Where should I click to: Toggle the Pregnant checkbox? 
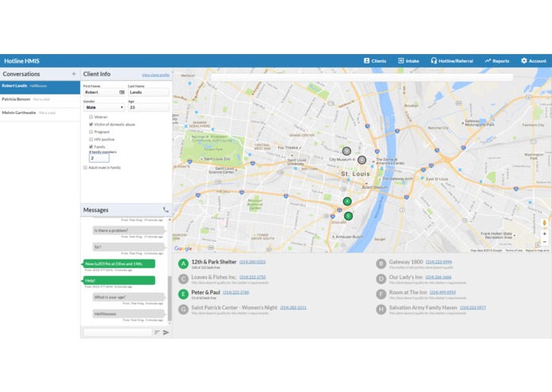coord(91,132)
